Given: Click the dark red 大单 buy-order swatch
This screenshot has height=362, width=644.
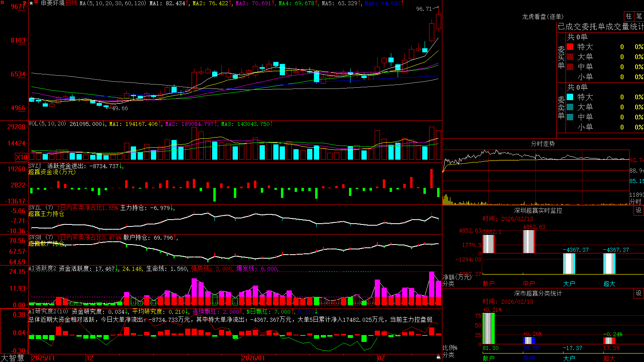Looking at the screenshot, I should click(570, 57).
